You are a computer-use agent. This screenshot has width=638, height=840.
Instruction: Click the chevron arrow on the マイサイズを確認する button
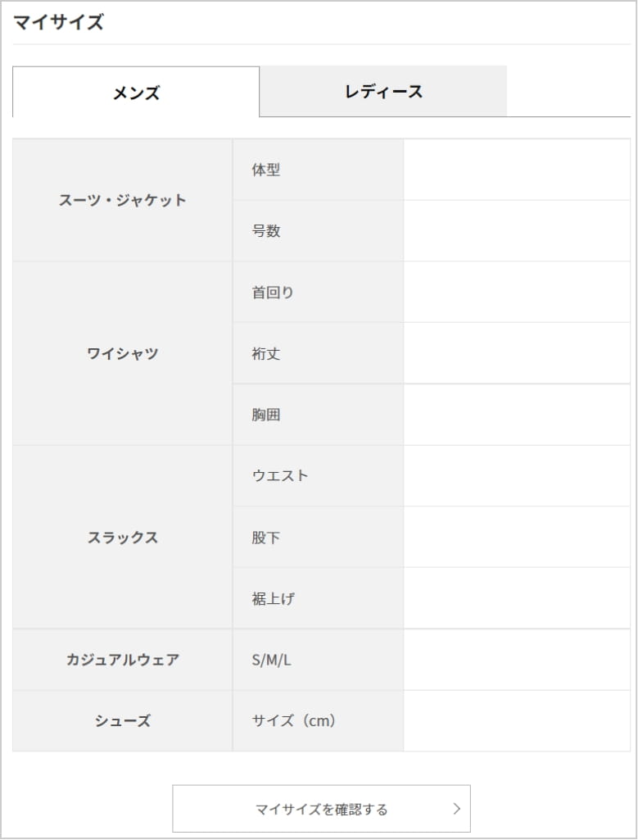coord(456,809)
